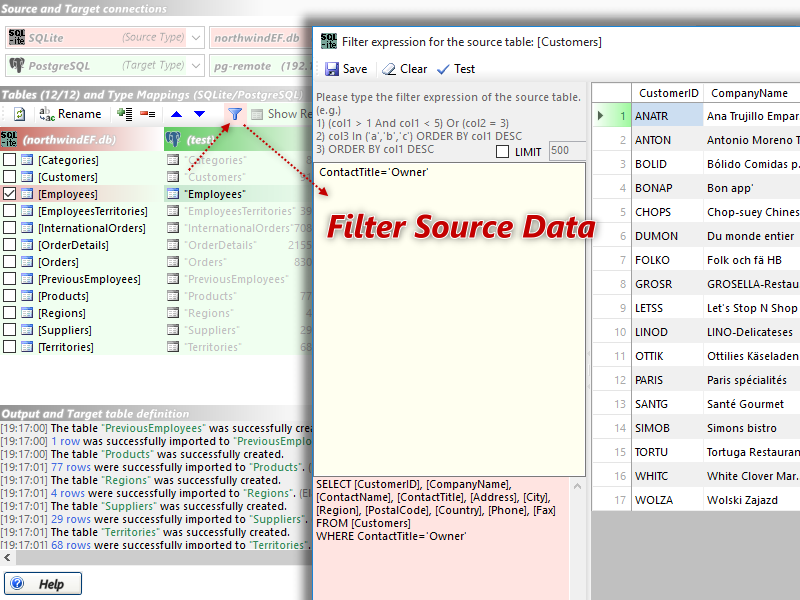Viewport: 800px width, 600px height.
Task: Click the target "Territories" table icon
Action: pos(173,347)
